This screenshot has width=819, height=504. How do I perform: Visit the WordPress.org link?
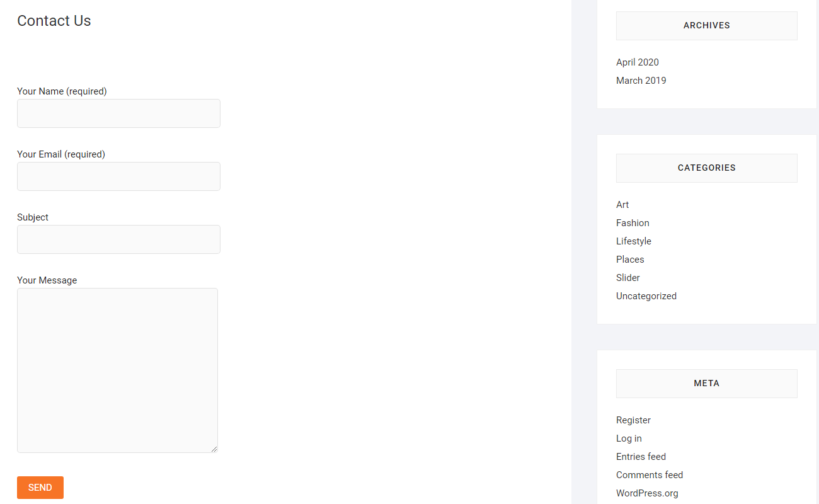(647, 493)
